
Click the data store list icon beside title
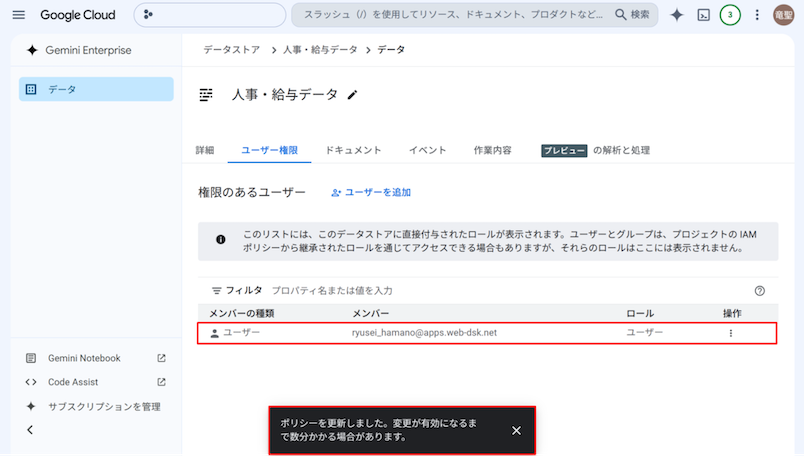[x=206, y=95]
